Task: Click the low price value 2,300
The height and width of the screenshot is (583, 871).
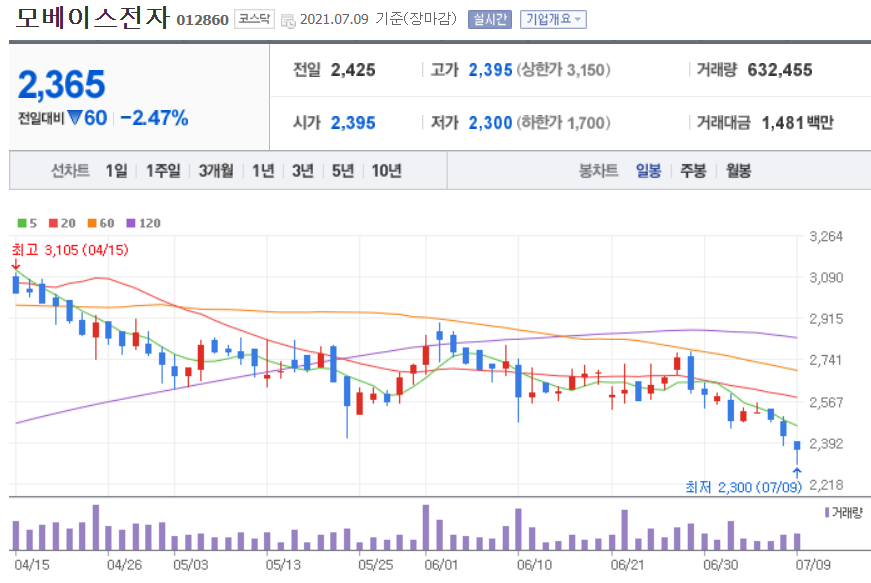Action: 490,123
